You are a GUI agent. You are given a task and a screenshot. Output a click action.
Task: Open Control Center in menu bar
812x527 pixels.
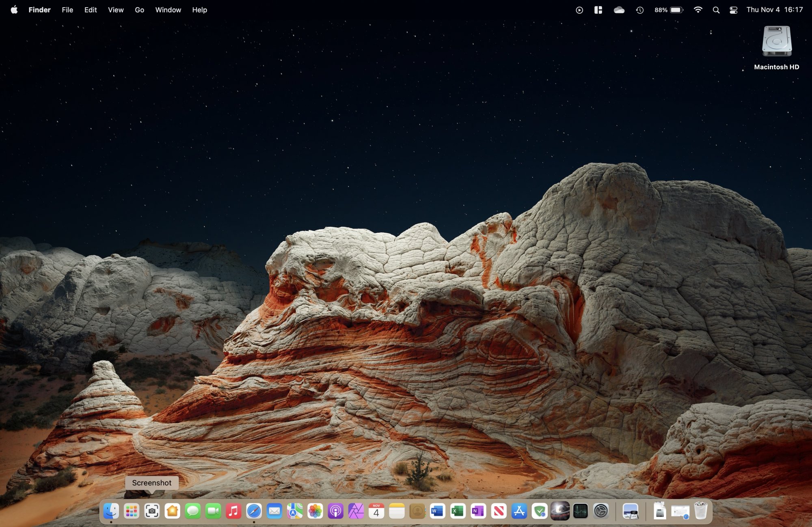click(733, 10)
